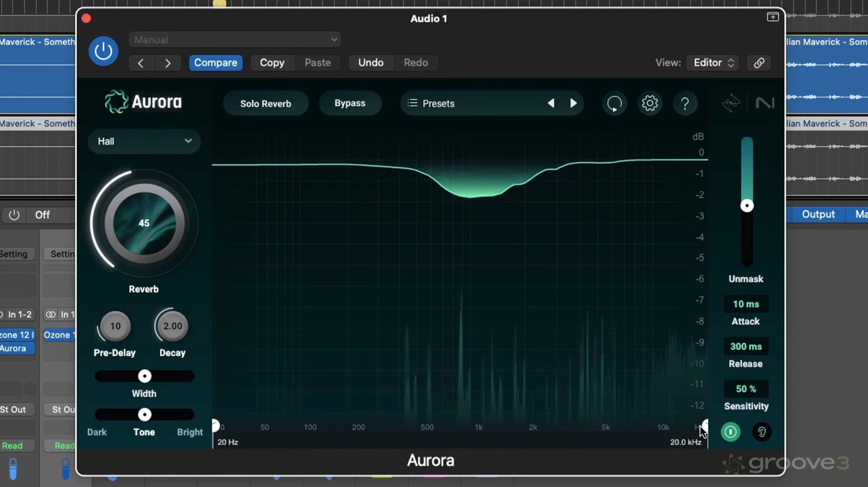Click the Decay knob
The image size is (868, 487).
173,326
